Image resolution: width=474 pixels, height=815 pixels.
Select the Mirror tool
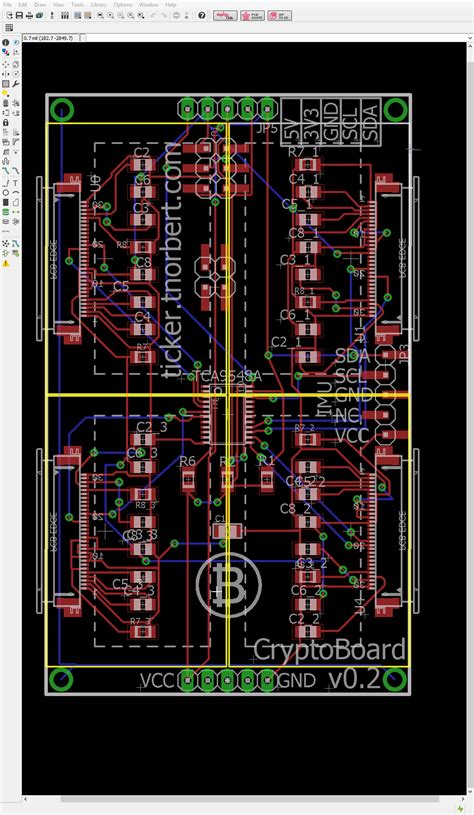[6, 74]
